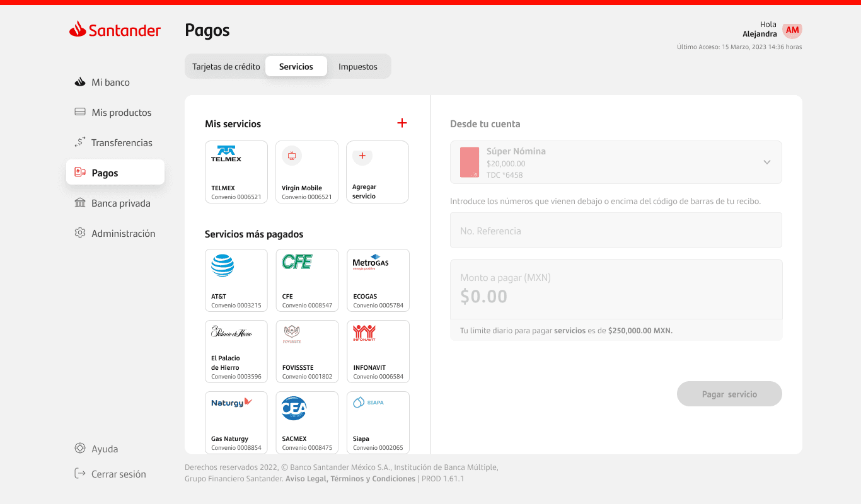The width and height of the screenshot is (861, 504).
Task: Click the Pagar servicio button
Action: pos(729,394)
